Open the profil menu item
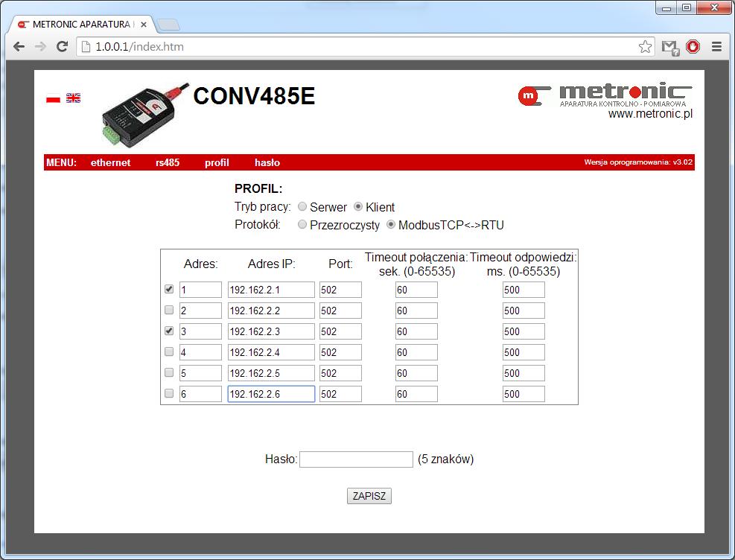The image size is (735, 560). pyautogui.click(x=217, y=162)
